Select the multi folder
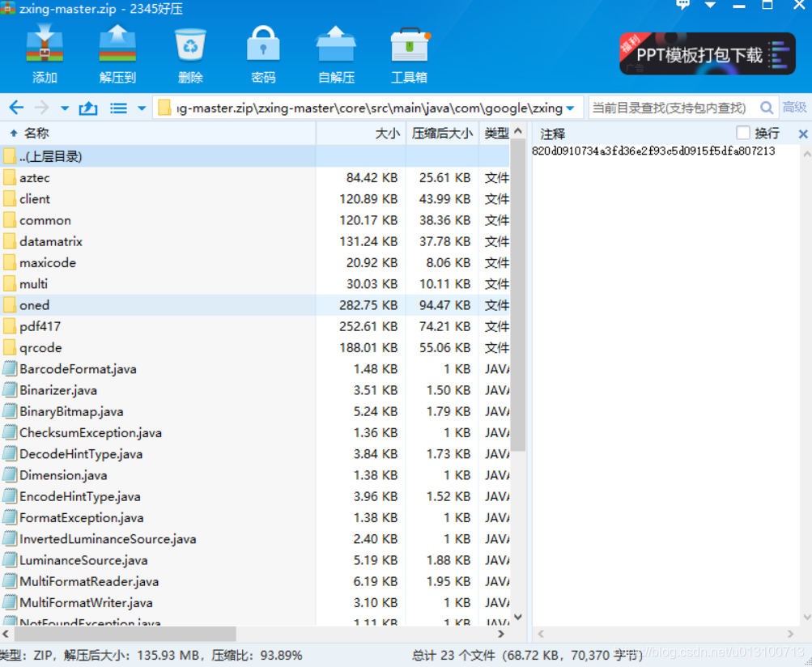This screenshot has width=812, height=667. [x=255, y=284]
